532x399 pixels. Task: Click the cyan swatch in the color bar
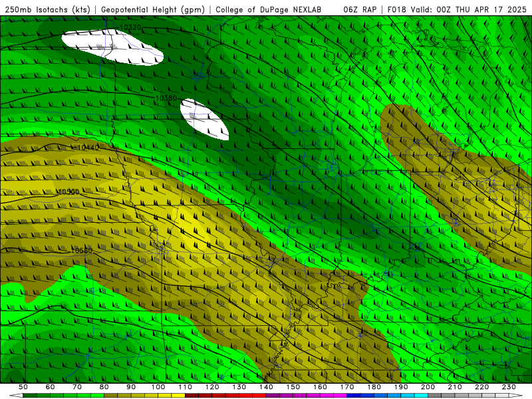[x=422, y=396]
